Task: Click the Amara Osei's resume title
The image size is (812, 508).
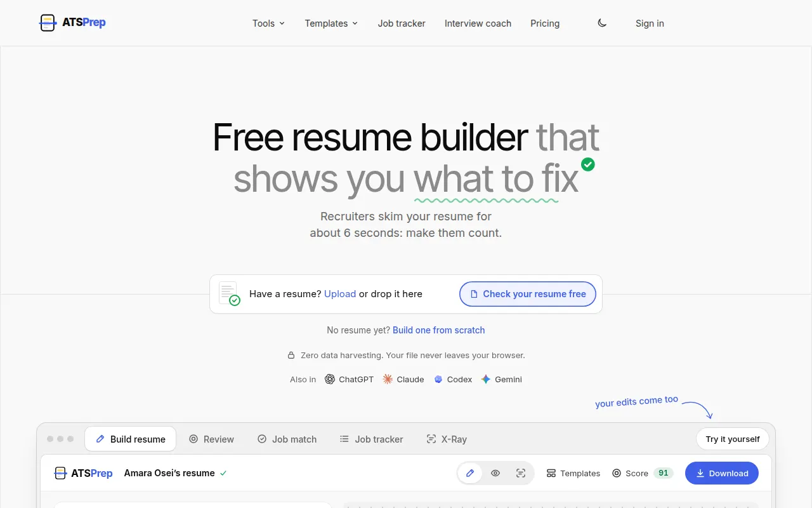Action: 169,473
